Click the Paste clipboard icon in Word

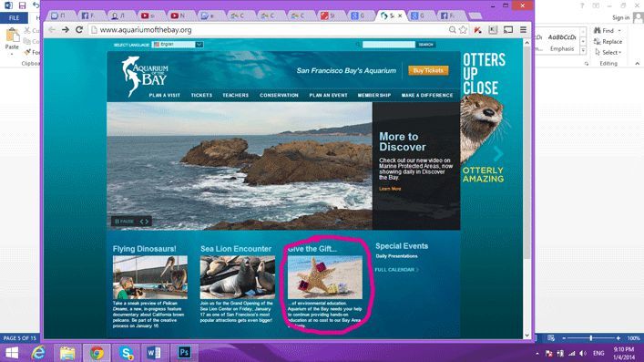[12, 35]
